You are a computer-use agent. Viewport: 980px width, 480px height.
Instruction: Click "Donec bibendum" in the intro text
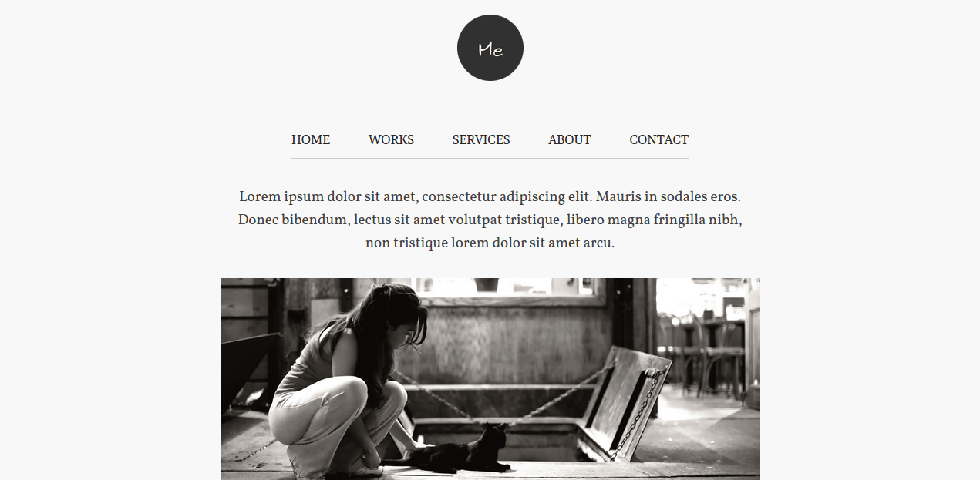tap(293, 220)
